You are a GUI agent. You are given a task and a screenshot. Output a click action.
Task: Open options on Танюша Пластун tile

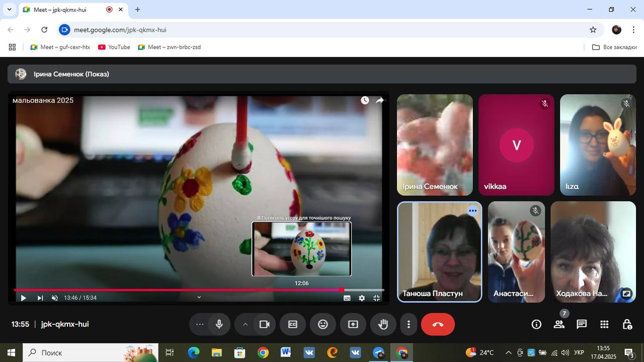coord(472,211)
